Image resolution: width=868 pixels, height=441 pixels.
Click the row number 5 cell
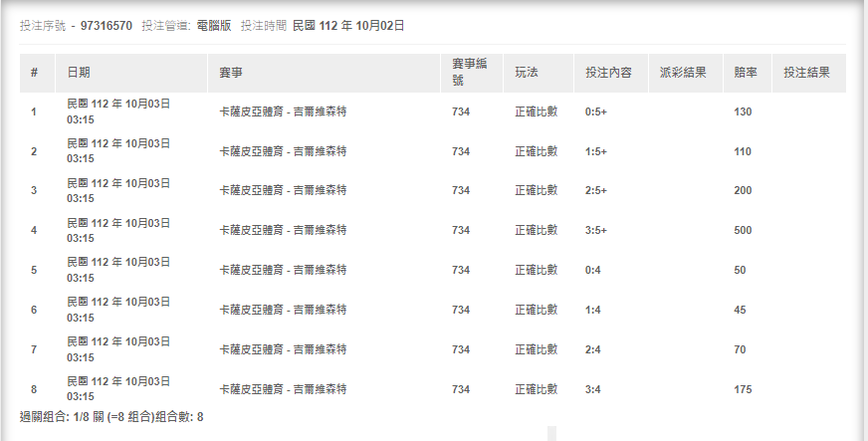coord(34,270)
